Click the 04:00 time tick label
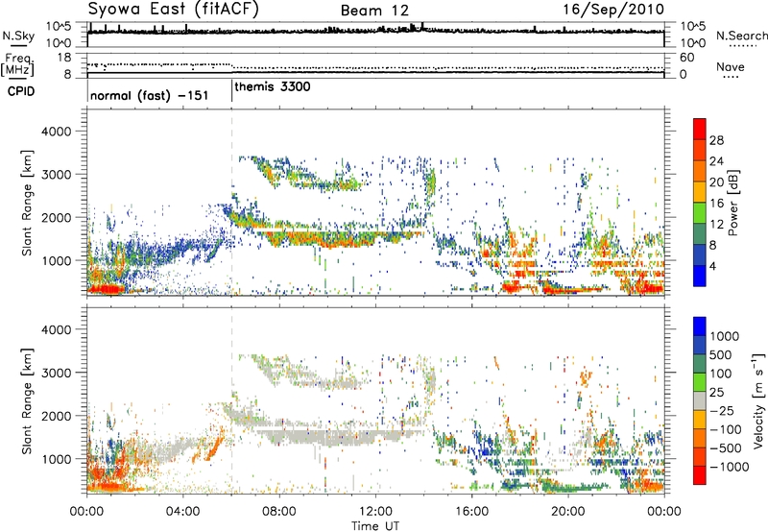The height and width of the screenshot is (532, 768). [182, 512]
